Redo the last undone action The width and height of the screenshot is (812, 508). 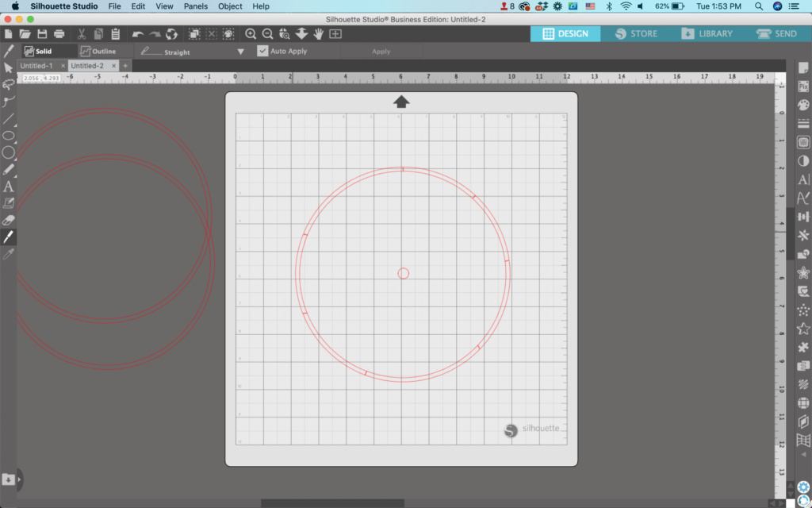tap(155, 34)
